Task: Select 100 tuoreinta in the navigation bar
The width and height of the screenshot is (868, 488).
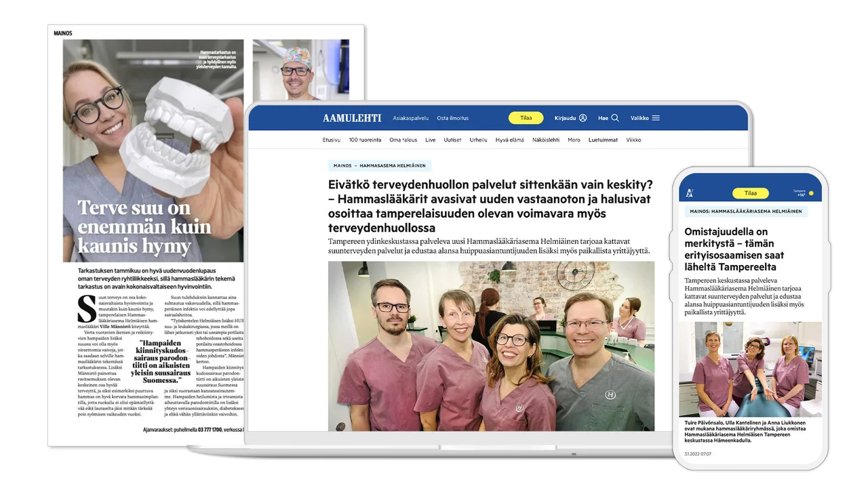Action: click(x=365, y=140)
